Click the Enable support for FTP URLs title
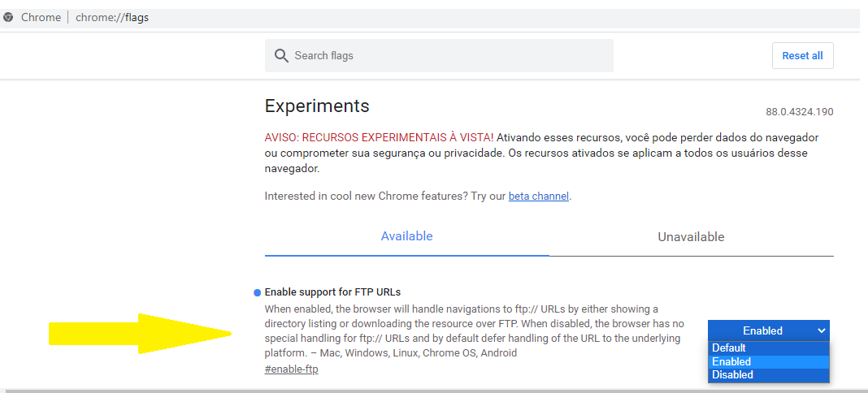Viewport: 868px width, 393px height. 332,292
